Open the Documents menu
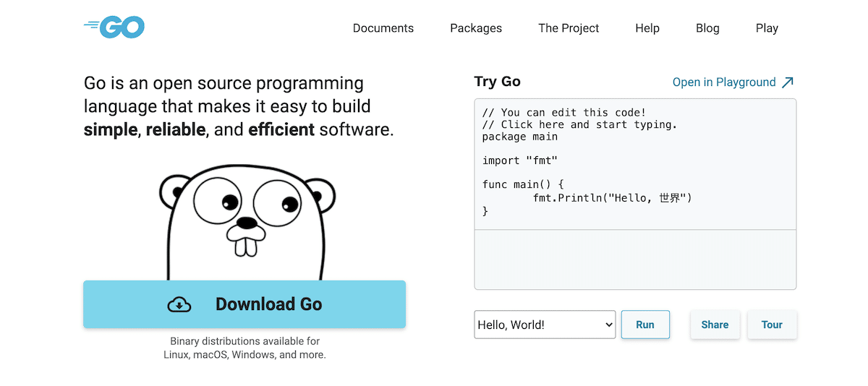The height and width of the screenshot is (386, 868). pyautogui.click(x=383, y=28)
